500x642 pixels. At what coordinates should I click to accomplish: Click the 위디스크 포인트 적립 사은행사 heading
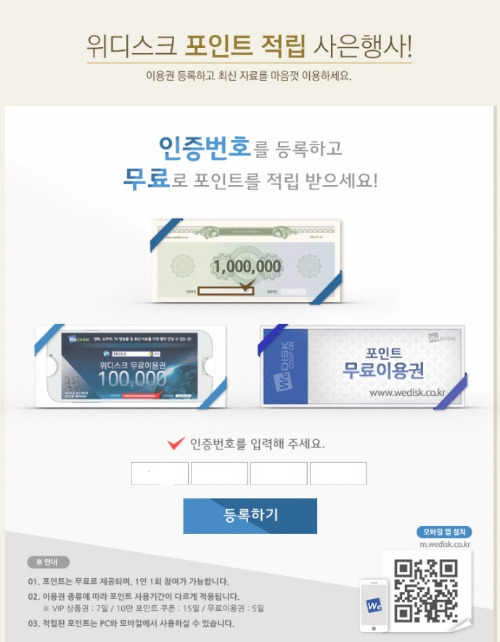(249, 46)
